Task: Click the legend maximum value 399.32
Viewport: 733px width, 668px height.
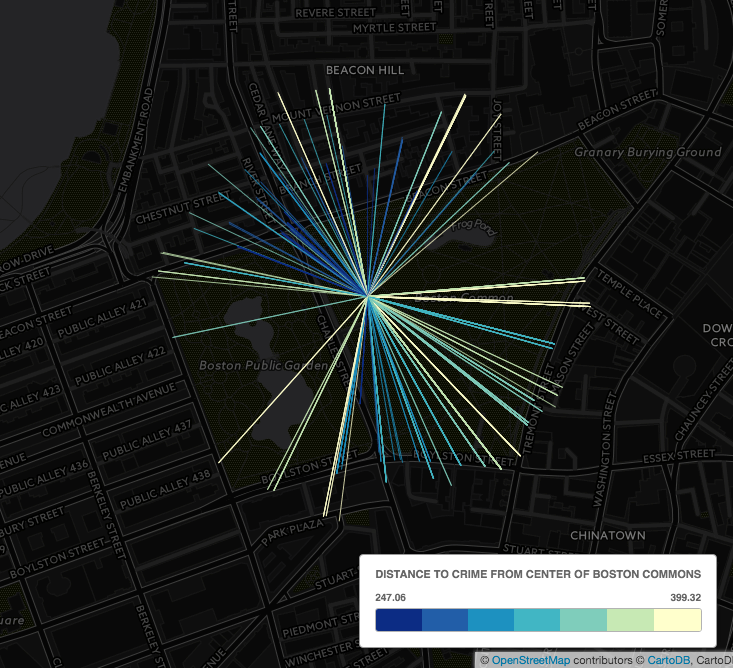Action: point(685,597)
